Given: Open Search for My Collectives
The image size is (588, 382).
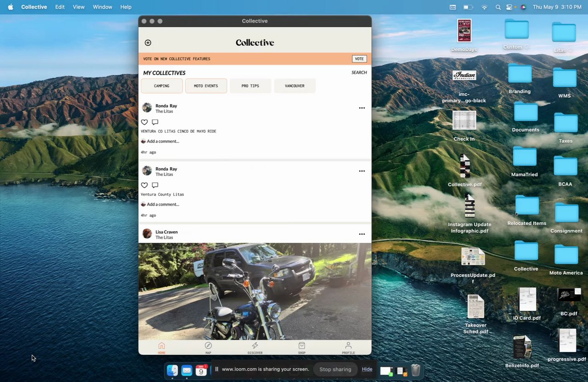Looking at the screenshot, I should click(x=359, y=73).
